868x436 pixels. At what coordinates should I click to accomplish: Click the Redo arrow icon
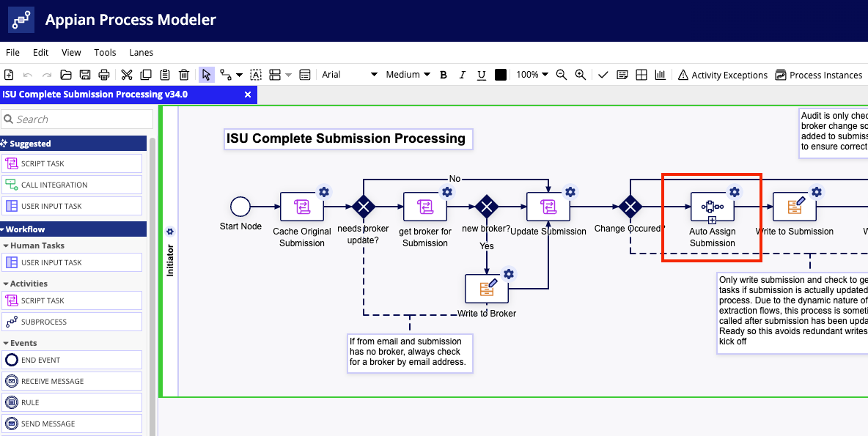(47, 75)
